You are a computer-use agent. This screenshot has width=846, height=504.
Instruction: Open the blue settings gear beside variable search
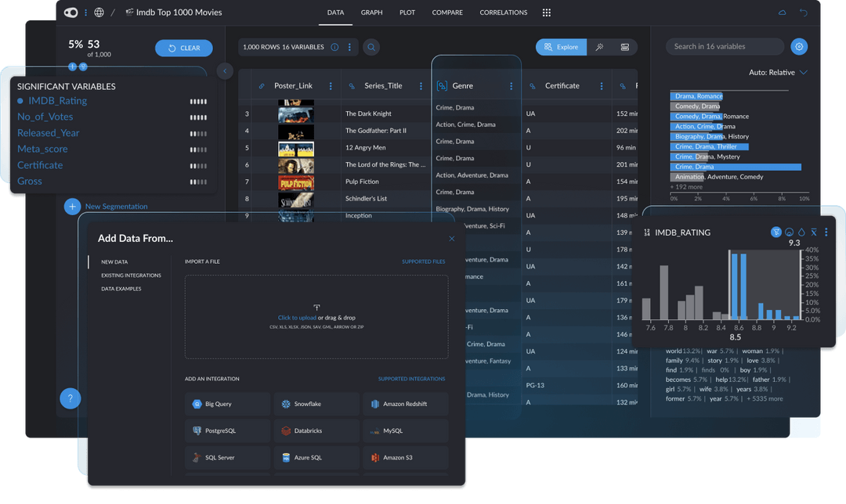799,46
